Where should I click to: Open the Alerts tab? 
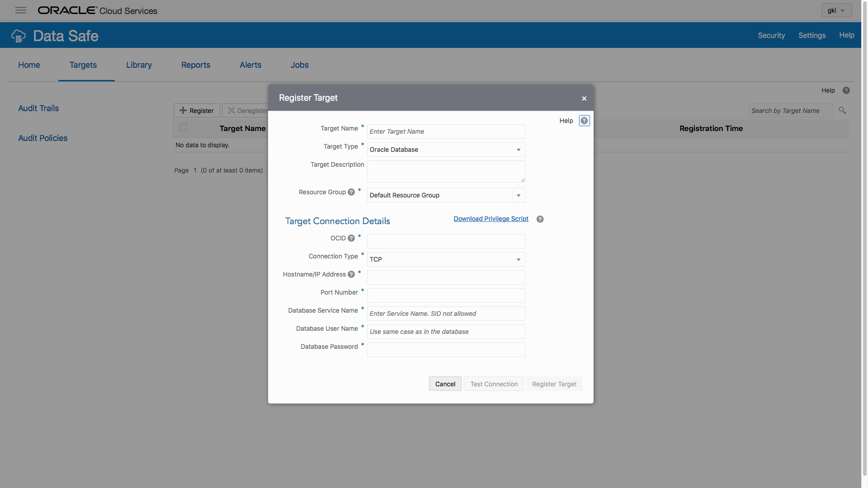pos(250,65)
